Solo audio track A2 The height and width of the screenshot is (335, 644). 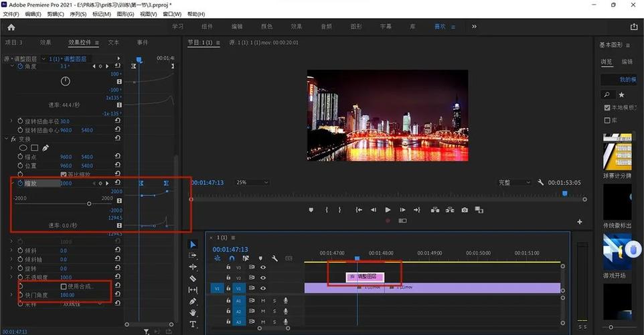pos(274,311)
